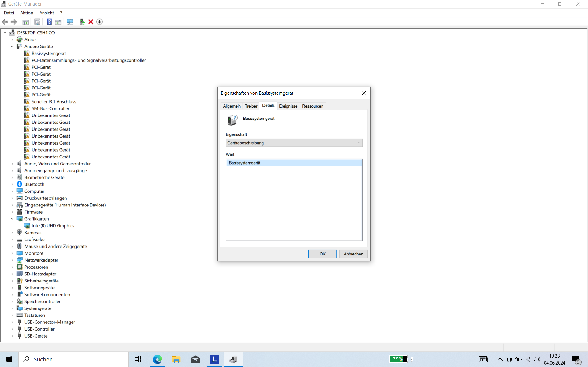588x367 pixels.
Task: Expand the Netzwerkadapter category
Action: [12, 260]
